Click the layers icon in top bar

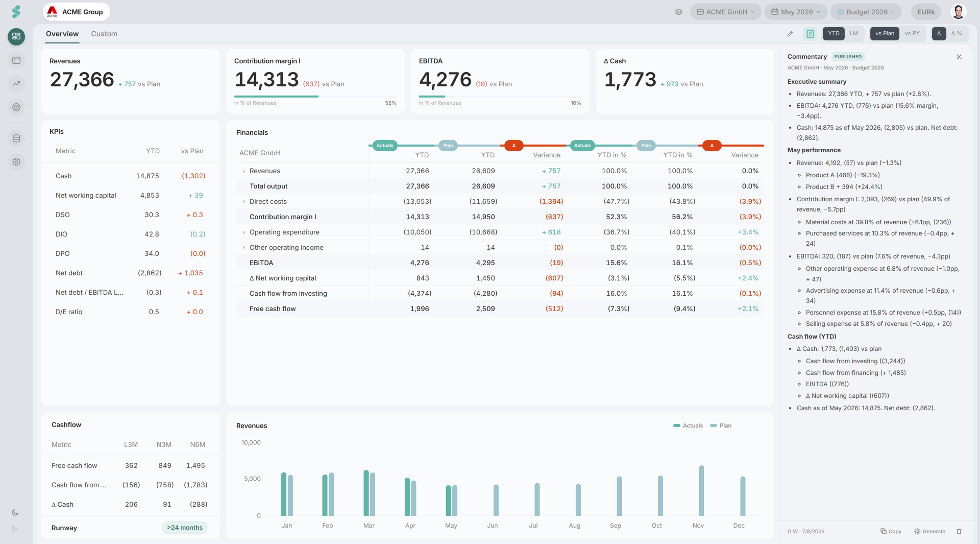(678, 12)
